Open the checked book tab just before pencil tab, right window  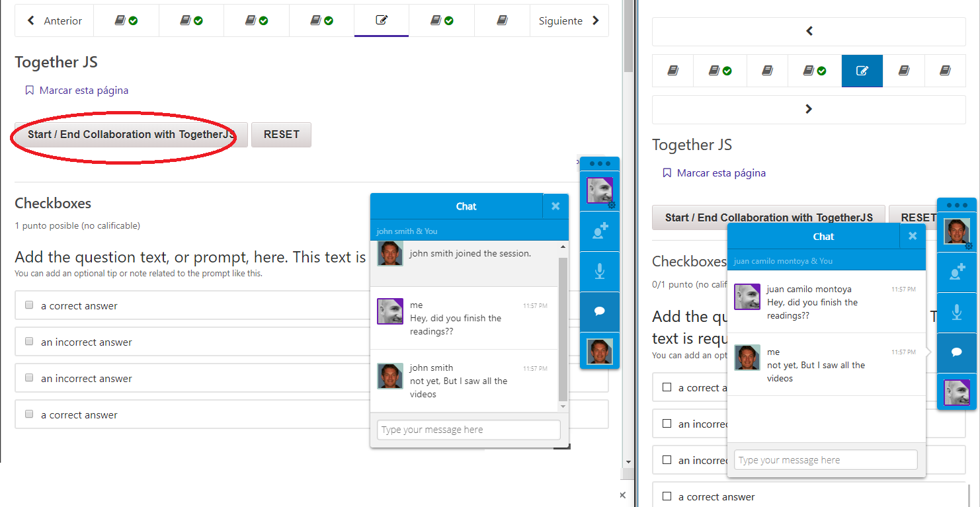815,71
